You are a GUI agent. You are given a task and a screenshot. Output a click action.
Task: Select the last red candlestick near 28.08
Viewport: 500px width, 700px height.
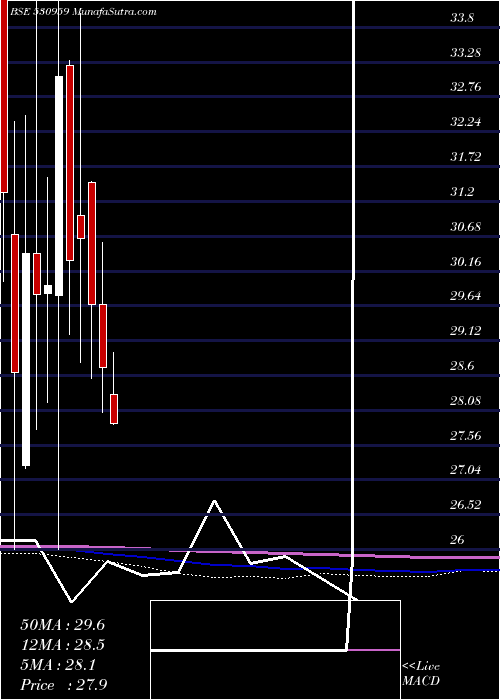point(114,409)
